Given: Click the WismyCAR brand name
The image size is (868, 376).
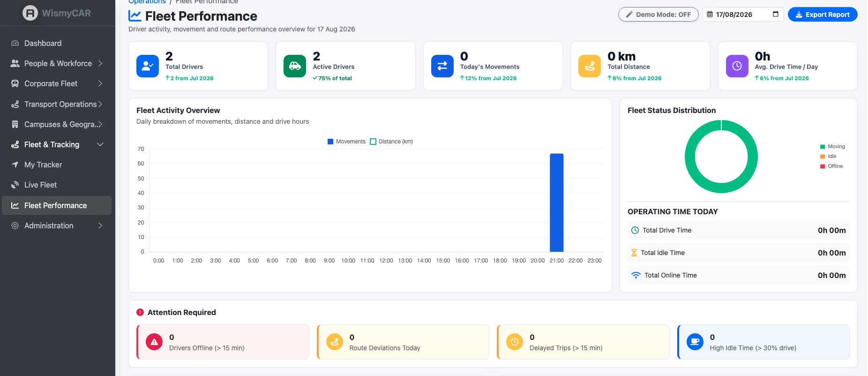Looking at the screenshot, I should (67, 13).
